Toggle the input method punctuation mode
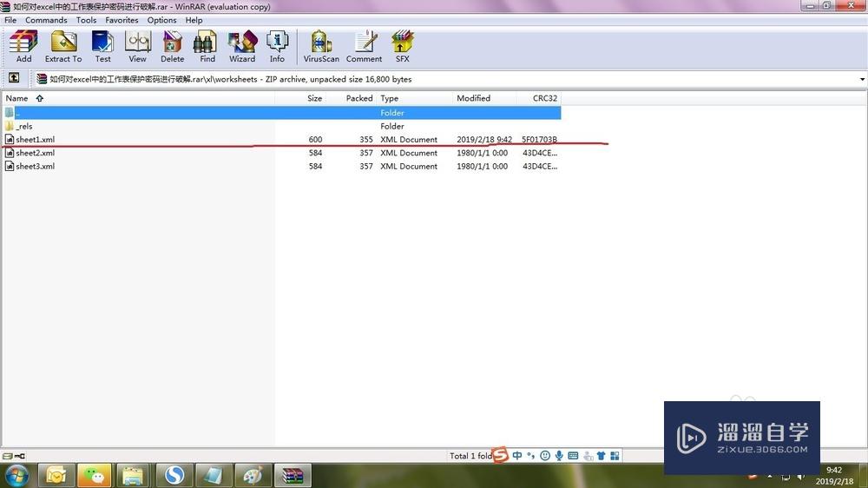The image size is (868, 488). click(531, 455)
